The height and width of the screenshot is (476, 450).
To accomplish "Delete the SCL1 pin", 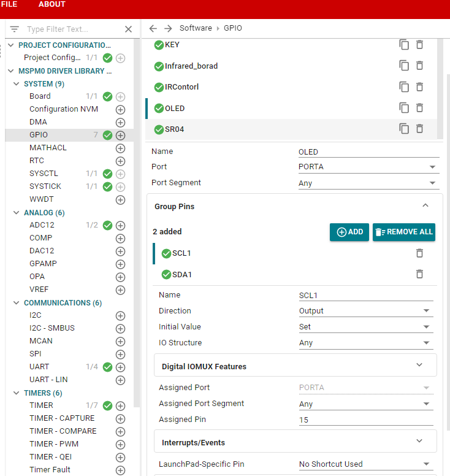I will tap(420, 253).
